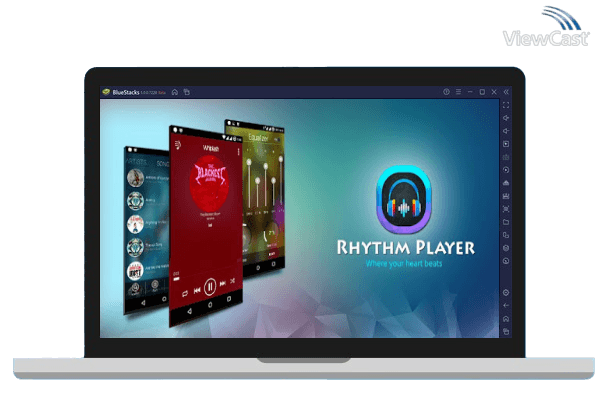
Task: Open the recent apps icon beside title-bar home
Action: point(187,92)
